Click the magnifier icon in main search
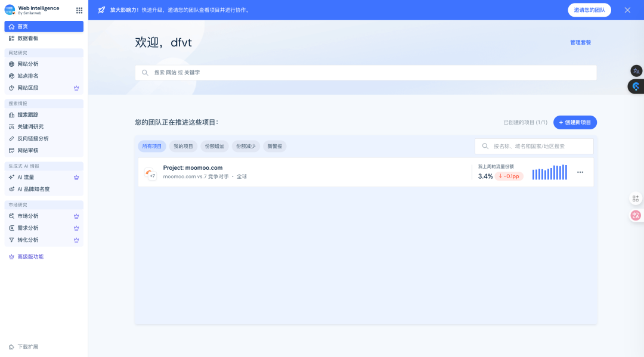Image resolution: width=644 pixels, height=357 pixels. coord(145,73)
